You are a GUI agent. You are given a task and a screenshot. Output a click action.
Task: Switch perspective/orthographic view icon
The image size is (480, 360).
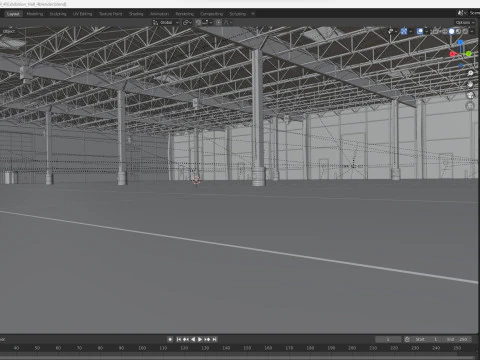click(x=470, y=106)
